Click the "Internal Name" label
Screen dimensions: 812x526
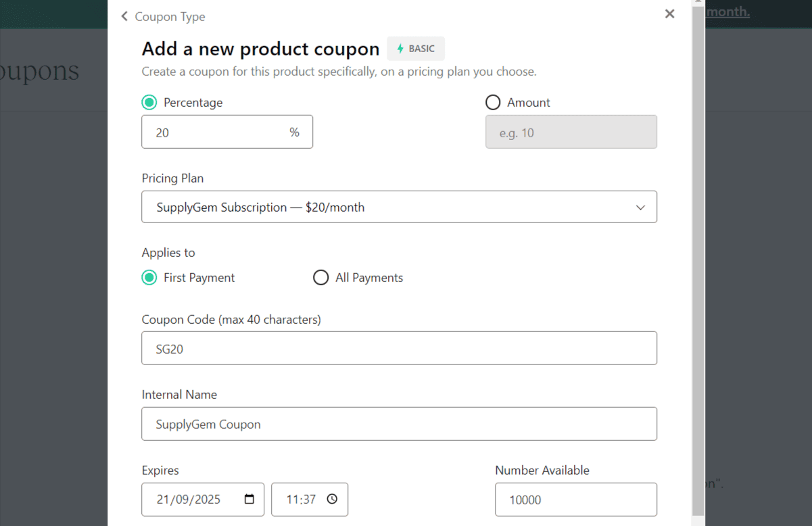pos(179,394)
